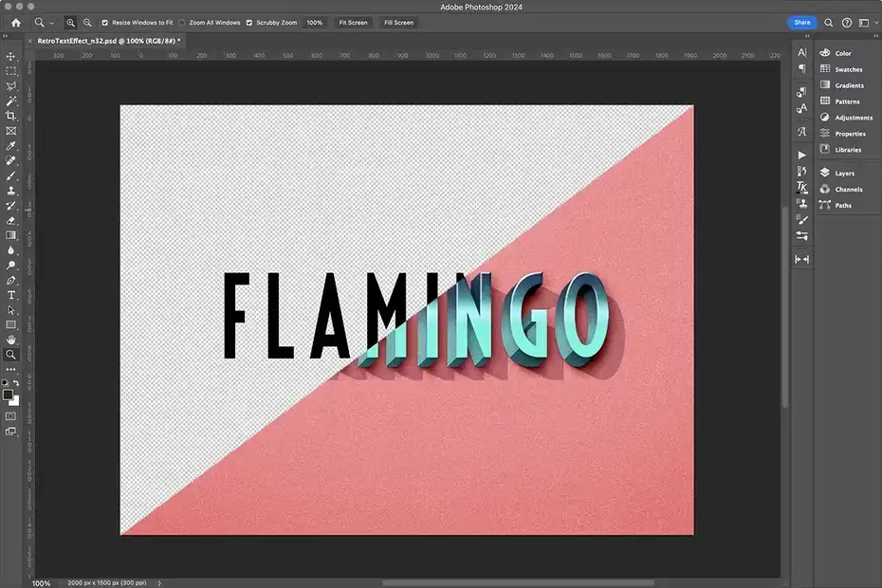Select the Move tool

pos(10,56)
